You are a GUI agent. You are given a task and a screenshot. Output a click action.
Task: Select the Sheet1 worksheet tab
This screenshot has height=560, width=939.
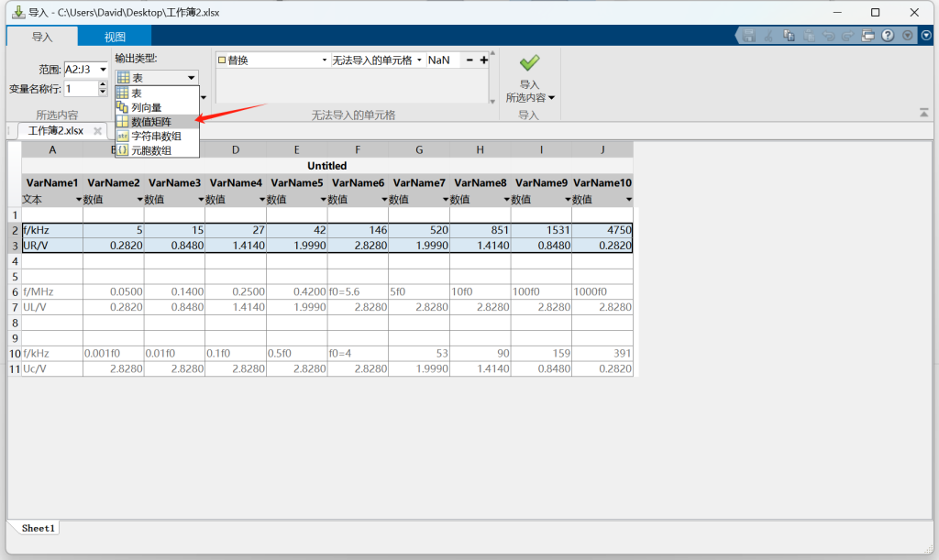(39, 528)
